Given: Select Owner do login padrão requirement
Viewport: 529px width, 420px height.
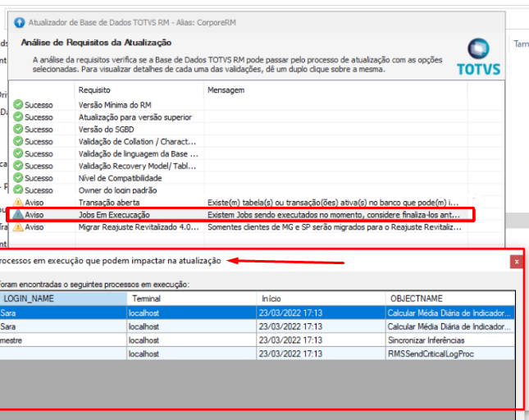Looking at the screenshot, I should (x=118, y=190).
